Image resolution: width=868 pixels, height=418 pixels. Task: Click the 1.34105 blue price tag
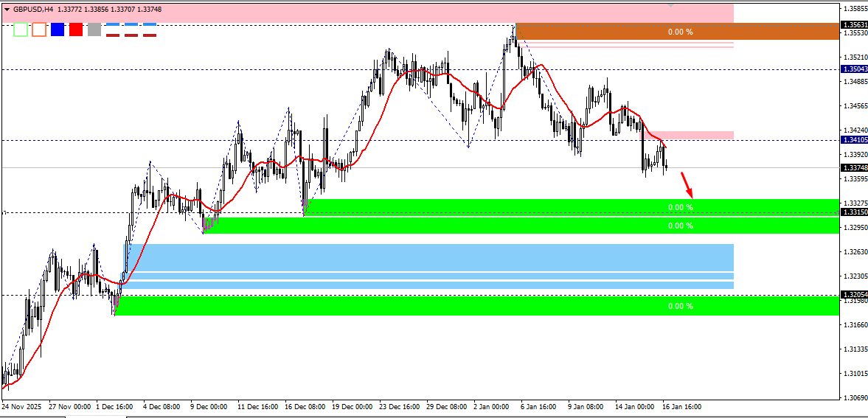click(854, 140)
